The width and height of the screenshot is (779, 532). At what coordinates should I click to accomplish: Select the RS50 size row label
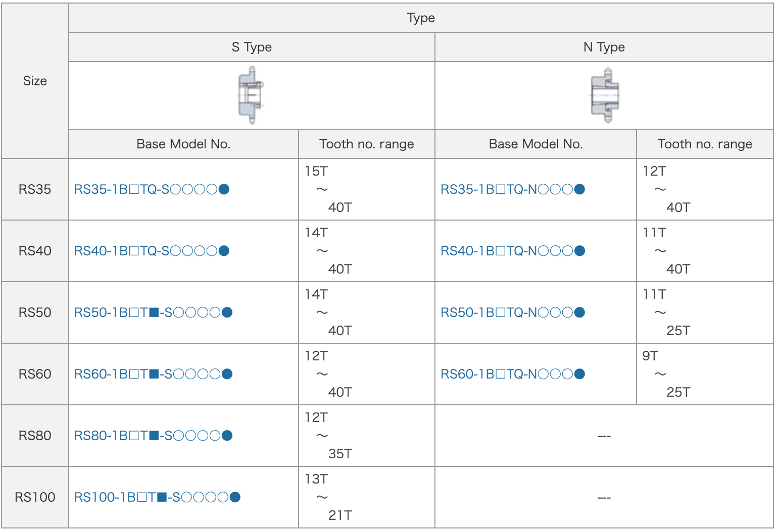coord(35,312)
